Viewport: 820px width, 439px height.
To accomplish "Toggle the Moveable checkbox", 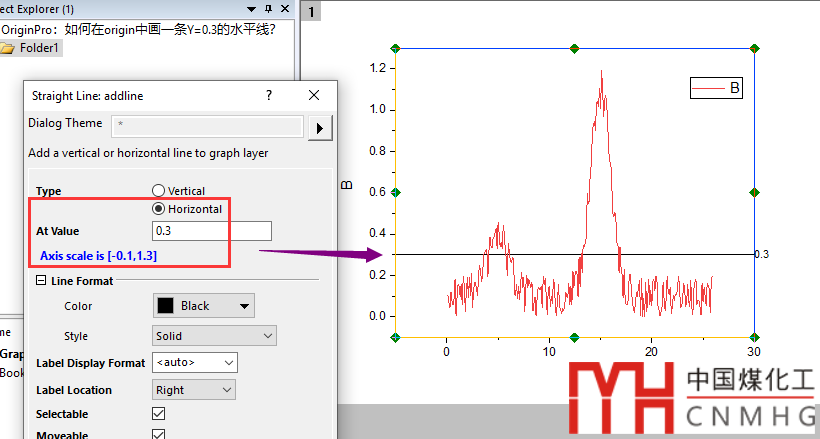I will (158, 434).
